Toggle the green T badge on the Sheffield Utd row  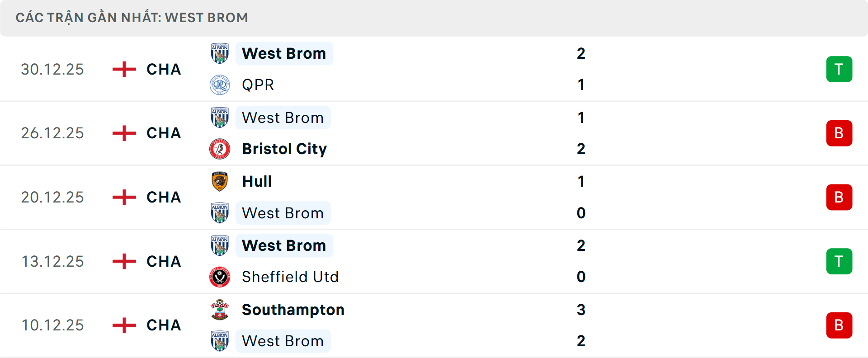[x=839, y=261]
